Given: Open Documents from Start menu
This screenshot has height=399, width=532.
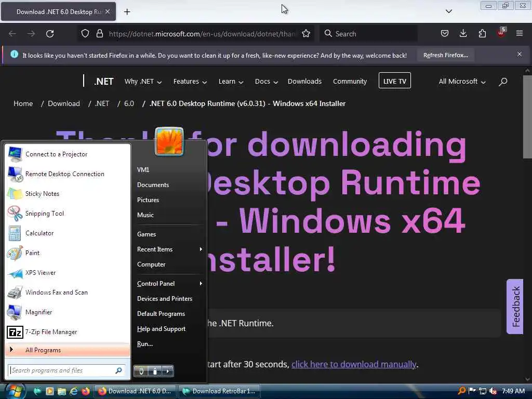Looking at the screenshot, I should 169,185.
